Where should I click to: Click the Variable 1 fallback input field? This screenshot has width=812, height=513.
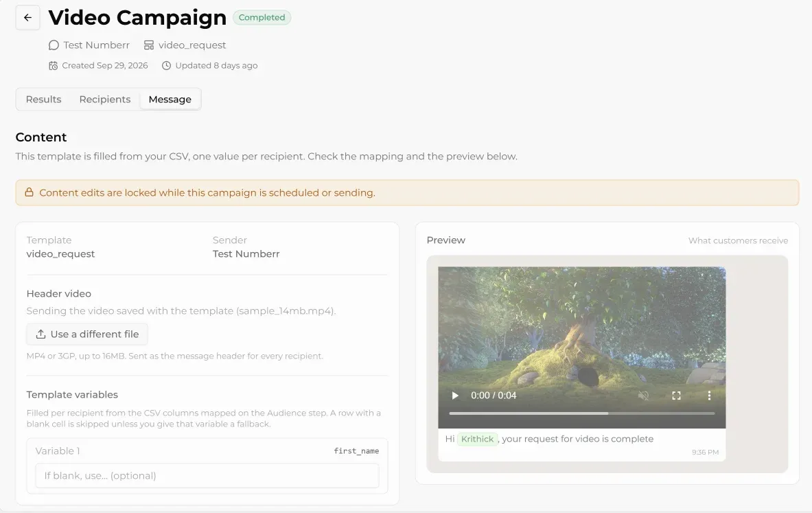[207, 476]
